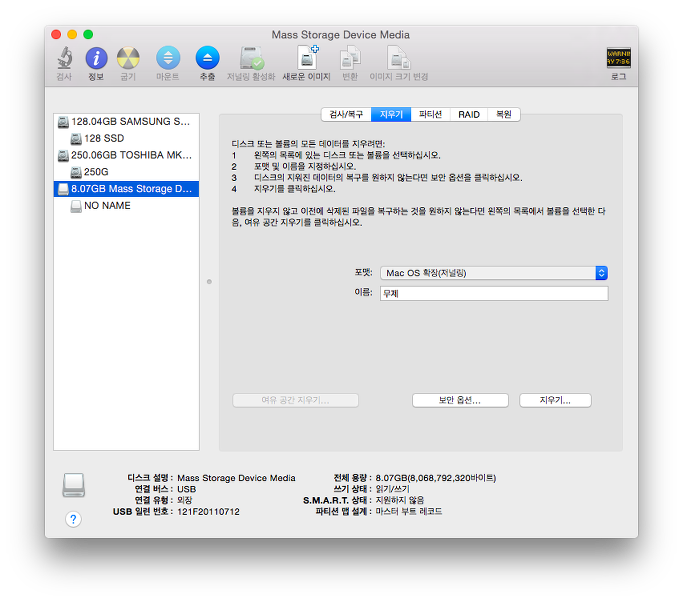Click the Mount (마운트) toolbar icon

(168, 58)
